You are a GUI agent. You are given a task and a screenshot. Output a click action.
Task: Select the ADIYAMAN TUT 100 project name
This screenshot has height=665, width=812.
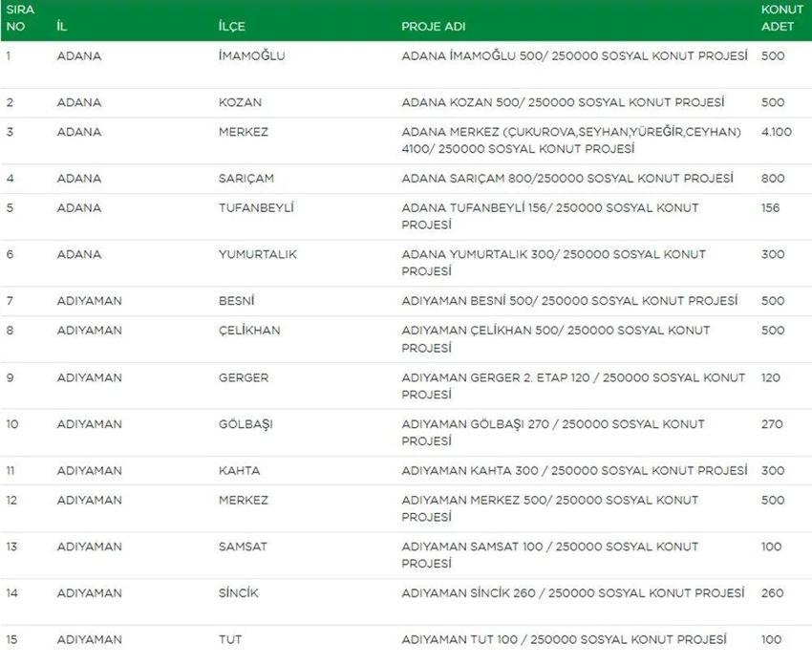[x=564, y=639]
